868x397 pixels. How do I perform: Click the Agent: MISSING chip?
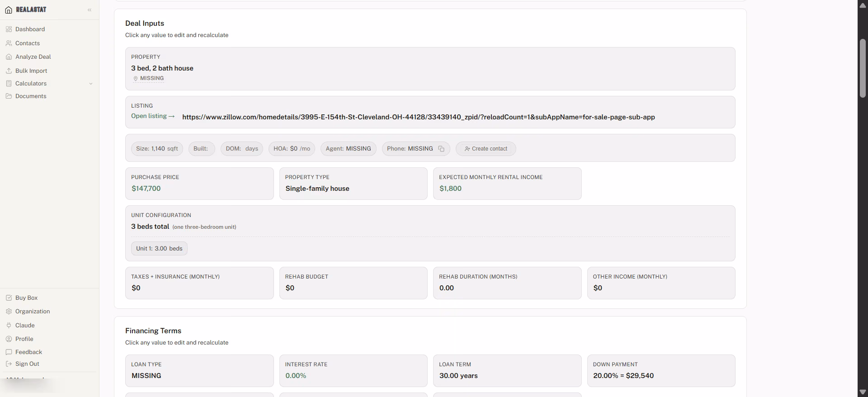point(348,149)
